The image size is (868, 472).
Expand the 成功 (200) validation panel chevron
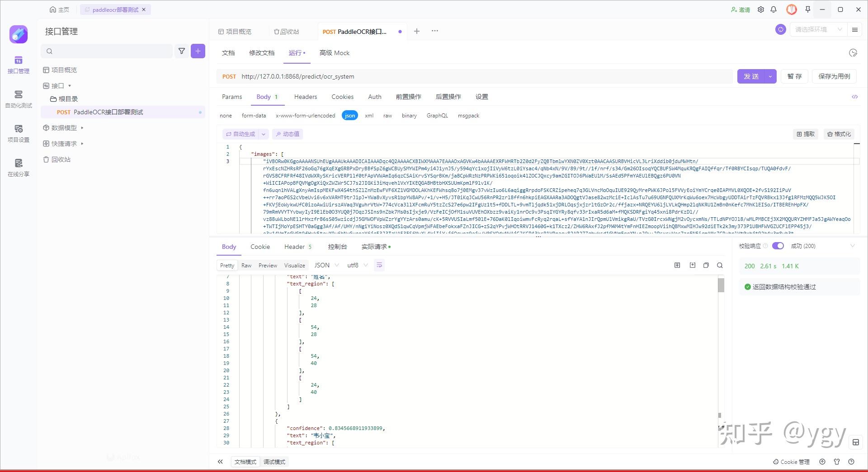point(853,246)
